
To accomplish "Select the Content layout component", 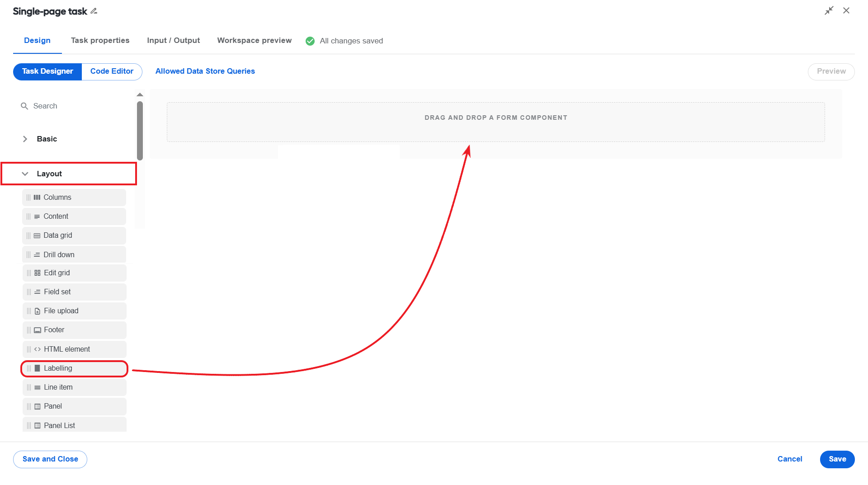I will [x=74, y=217].
